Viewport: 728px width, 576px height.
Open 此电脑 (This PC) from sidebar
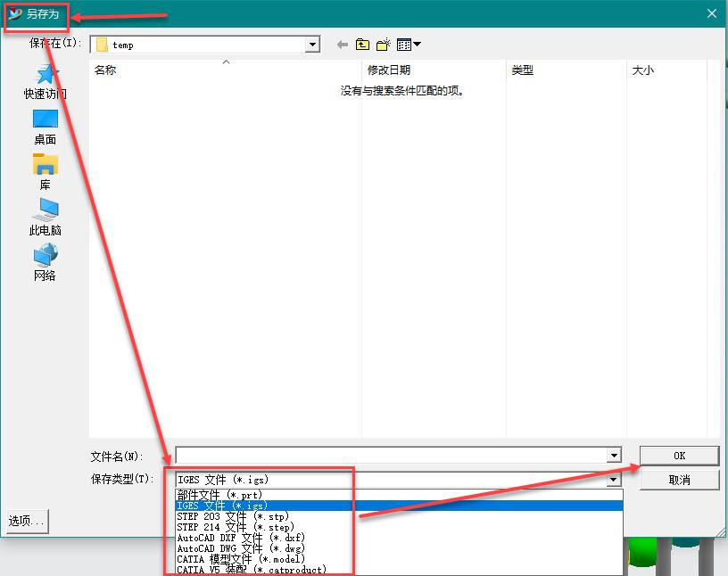tap(44, 212)
